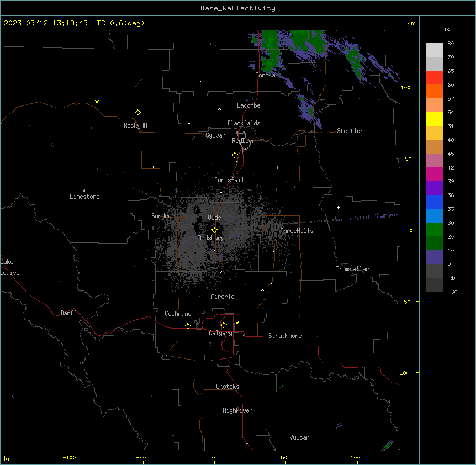Click the white asterisk marker east of Innisfail

(x=277, y=167)
